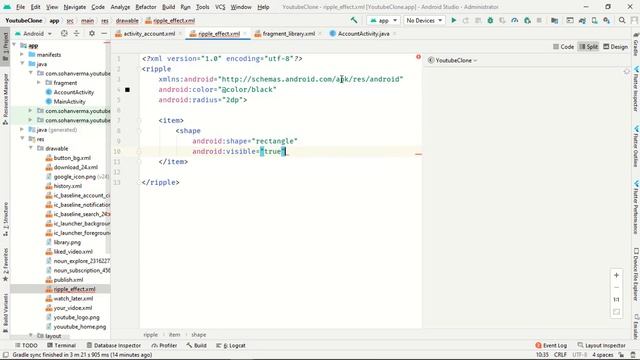
Task: Click the Apply Changes toolbar icon
Action: (466, 20)
